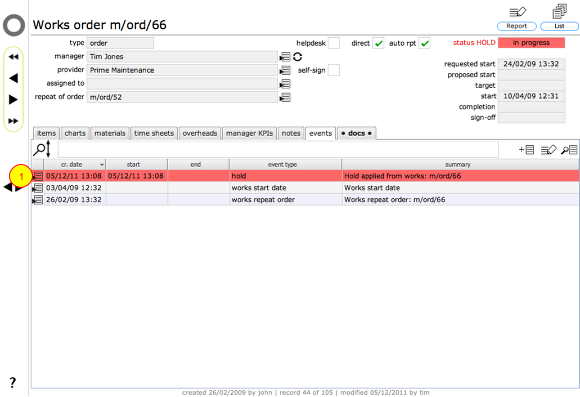
Task: Click the event type column header
Action: (285, 165)
